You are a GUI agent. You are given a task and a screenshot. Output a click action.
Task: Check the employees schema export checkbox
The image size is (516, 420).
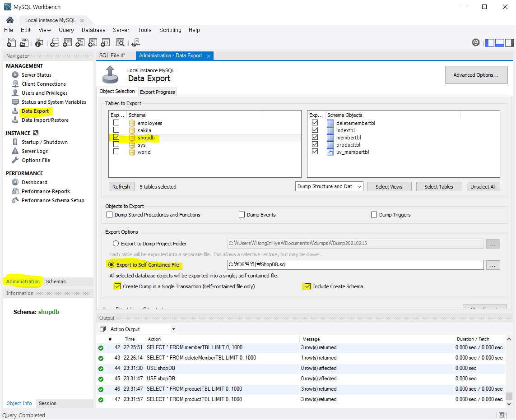click(116, 123)
